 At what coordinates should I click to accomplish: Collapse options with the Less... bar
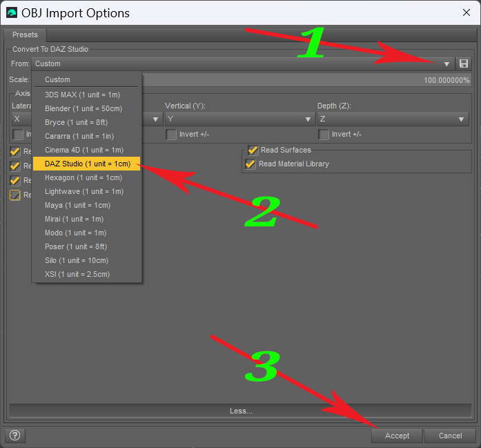pyautogui.click(x=240, y=411)
